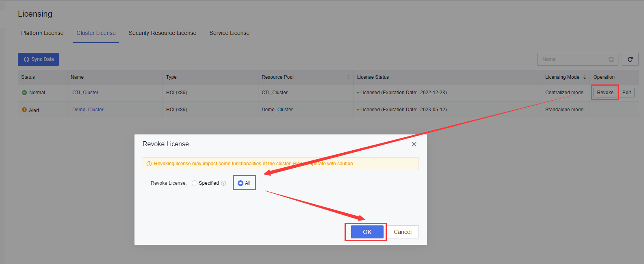Viewport: 644px width, 264px height.
Task: Click the orange Alert status icon
Action: (x=24, y=110)
